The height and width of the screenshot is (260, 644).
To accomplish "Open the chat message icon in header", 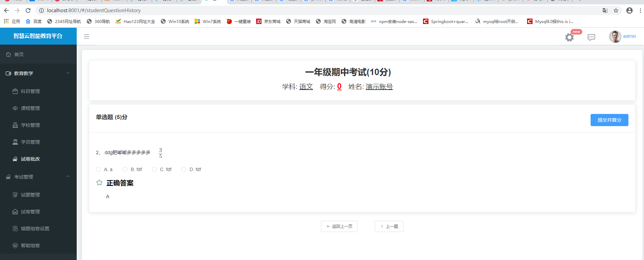I will tap(591, 37).
